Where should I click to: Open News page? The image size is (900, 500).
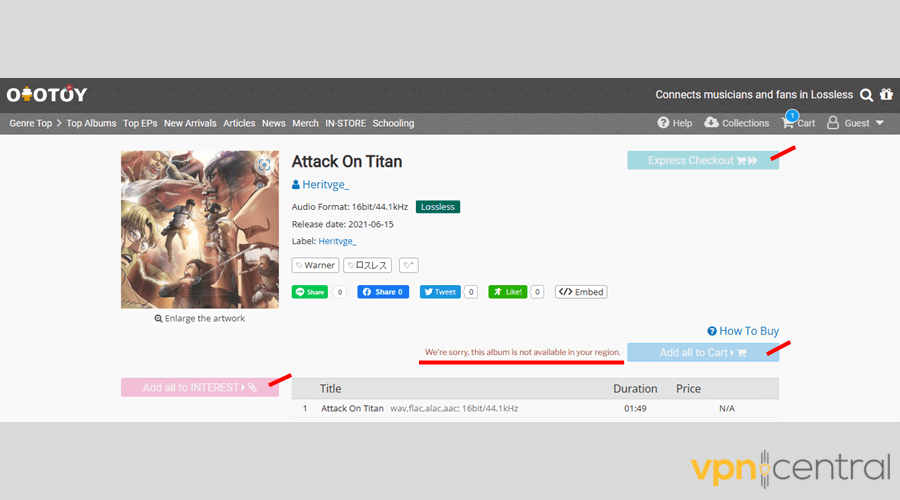click(274, 123)
